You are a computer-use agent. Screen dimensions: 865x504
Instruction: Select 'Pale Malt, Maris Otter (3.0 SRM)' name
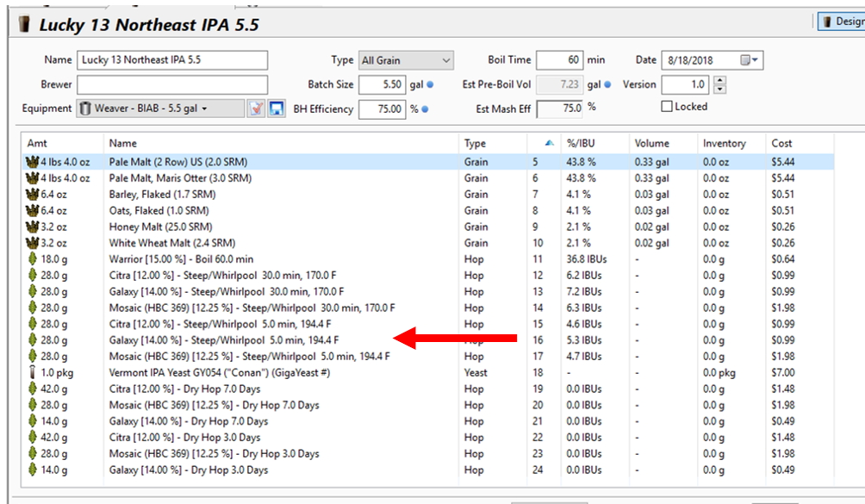pyautogui.click(x=180, y=178)
